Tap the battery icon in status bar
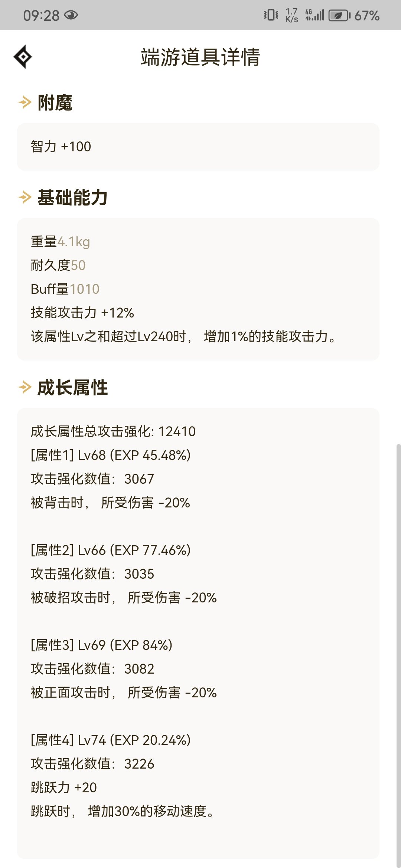Image resolution: width=401 pixels, height=868 pixels. (x=339, y=16)
